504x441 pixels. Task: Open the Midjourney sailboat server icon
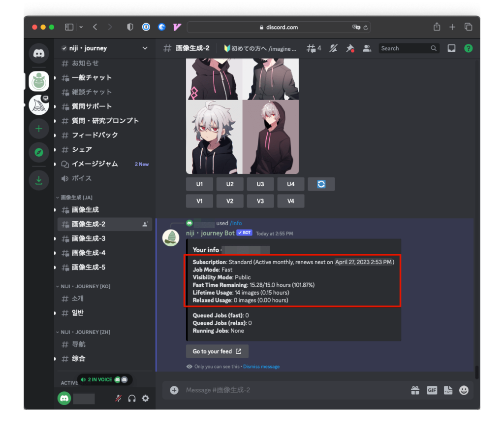[39, 105]
